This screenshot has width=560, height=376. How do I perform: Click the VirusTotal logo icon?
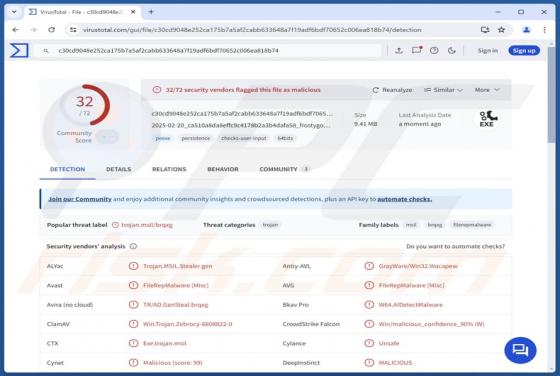19,50
